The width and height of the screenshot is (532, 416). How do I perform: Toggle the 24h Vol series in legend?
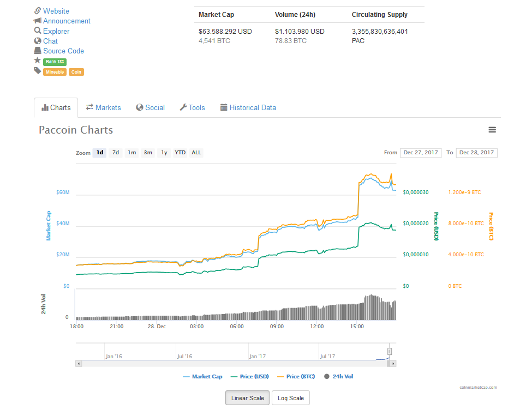tap(339, 376)
